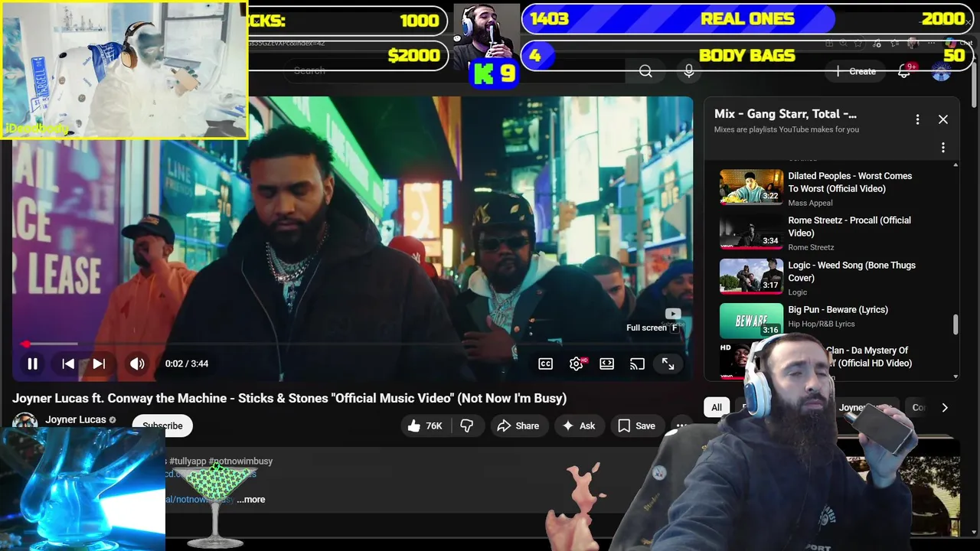Open the account avatar menu
This screenshot has height=551, width=980.
click(942, 71)
